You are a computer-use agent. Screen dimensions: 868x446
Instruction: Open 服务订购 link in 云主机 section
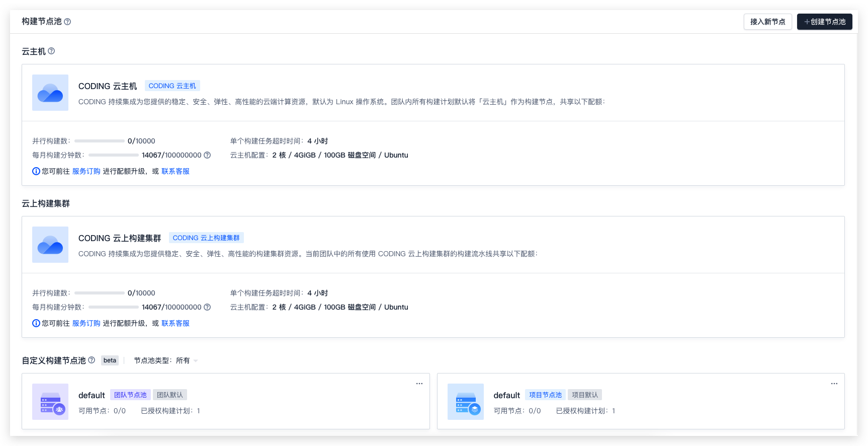[x=86, y=171]
